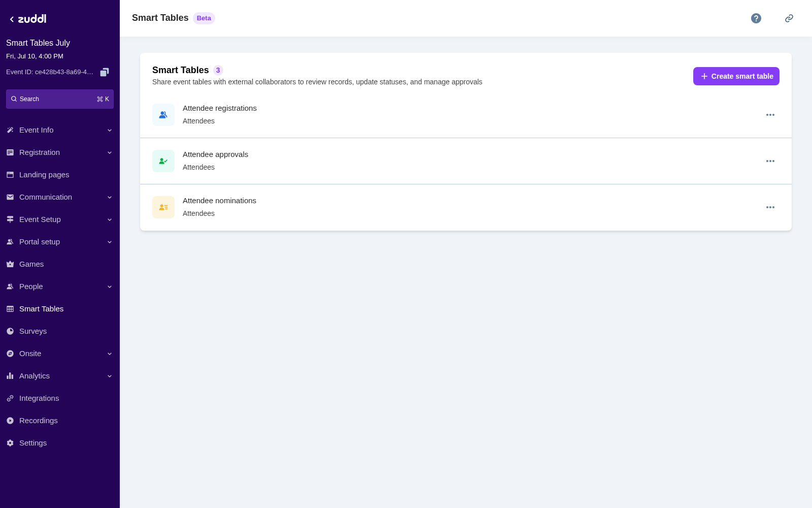
Task: Click the Settings gear icon
Action: 10,443
